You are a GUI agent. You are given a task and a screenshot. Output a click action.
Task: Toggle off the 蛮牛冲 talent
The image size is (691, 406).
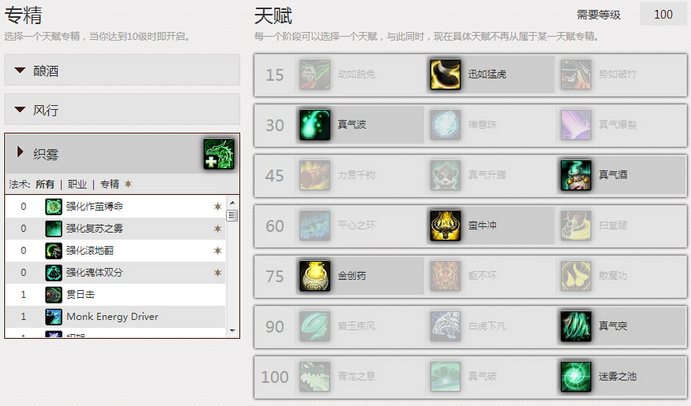[490, 225]
